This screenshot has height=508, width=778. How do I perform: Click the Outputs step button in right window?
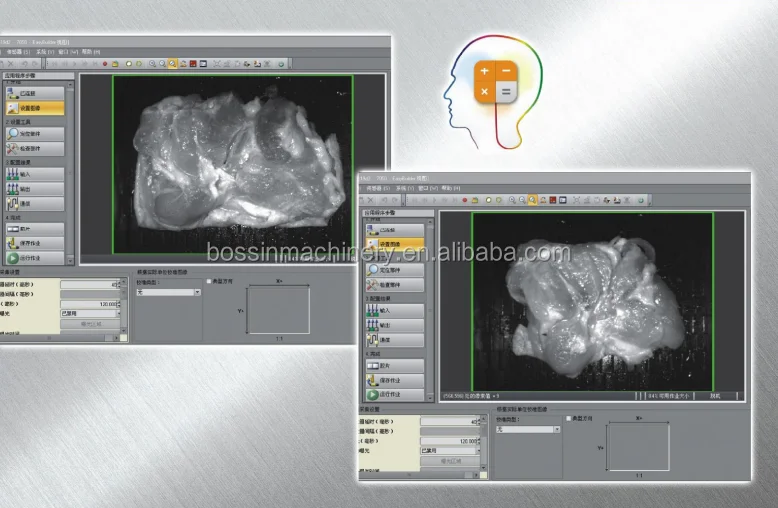point(394,325)
